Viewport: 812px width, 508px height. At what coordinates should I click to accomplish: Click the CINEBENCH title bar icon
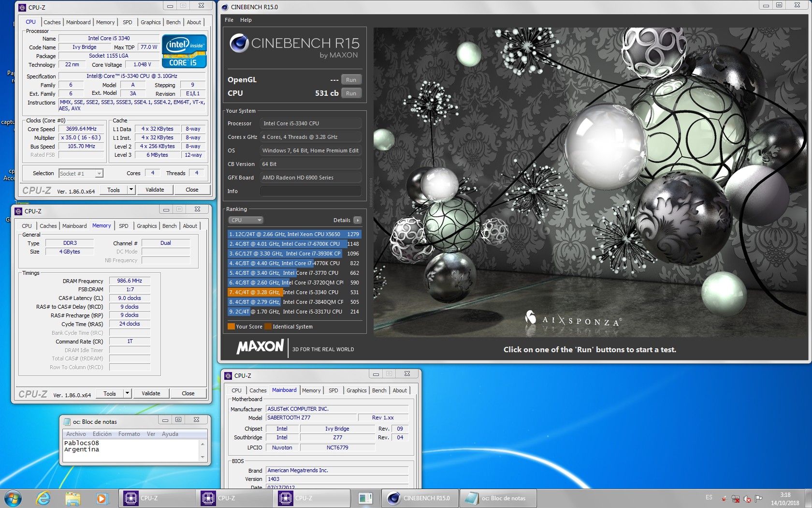click(225, 7)
